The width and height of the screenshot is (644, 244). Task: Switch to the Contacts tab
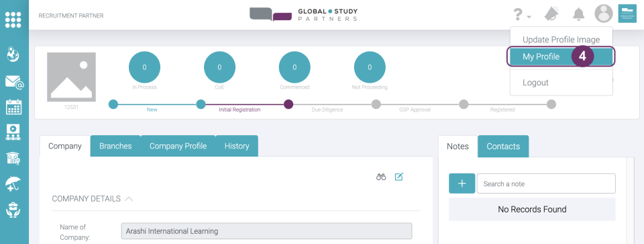pyautogui.click(x=503, y=146)
